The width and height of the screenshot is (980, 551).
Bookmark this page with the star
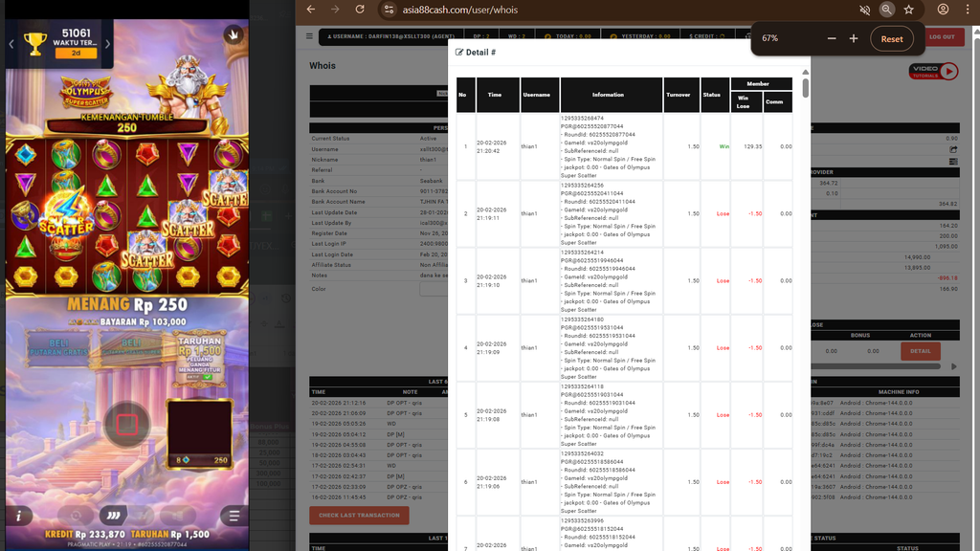point(909,10)
